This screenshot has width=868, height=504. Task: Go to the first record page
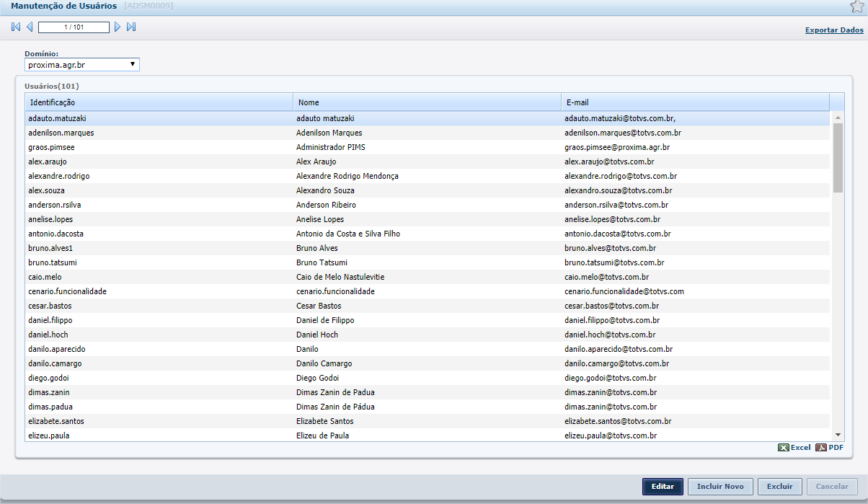16,27
